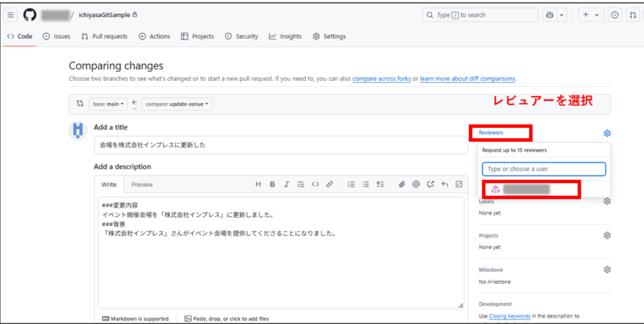Add a hyperlink in the description editor
This screenshot has height=324, width=644.
329,184
